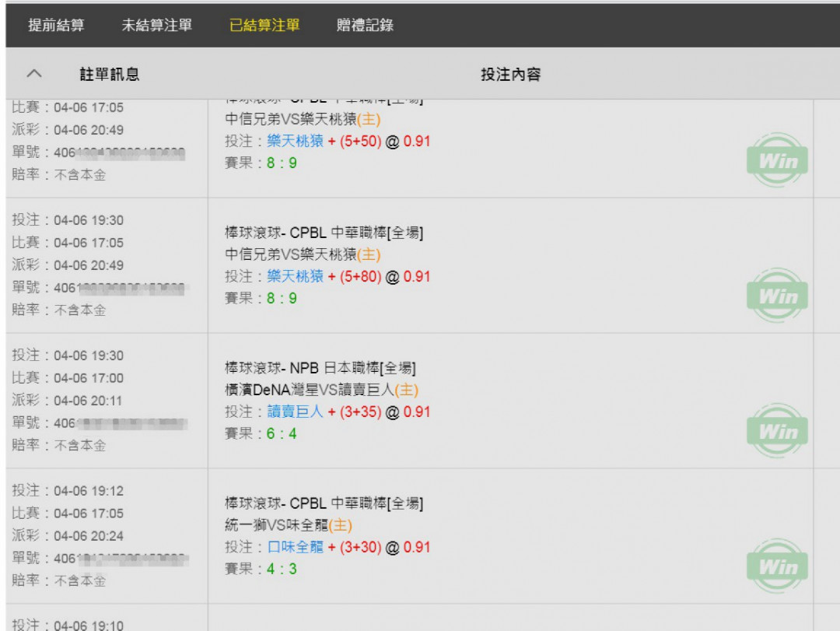Select handicap text (3+35)

tap(361, 412)
